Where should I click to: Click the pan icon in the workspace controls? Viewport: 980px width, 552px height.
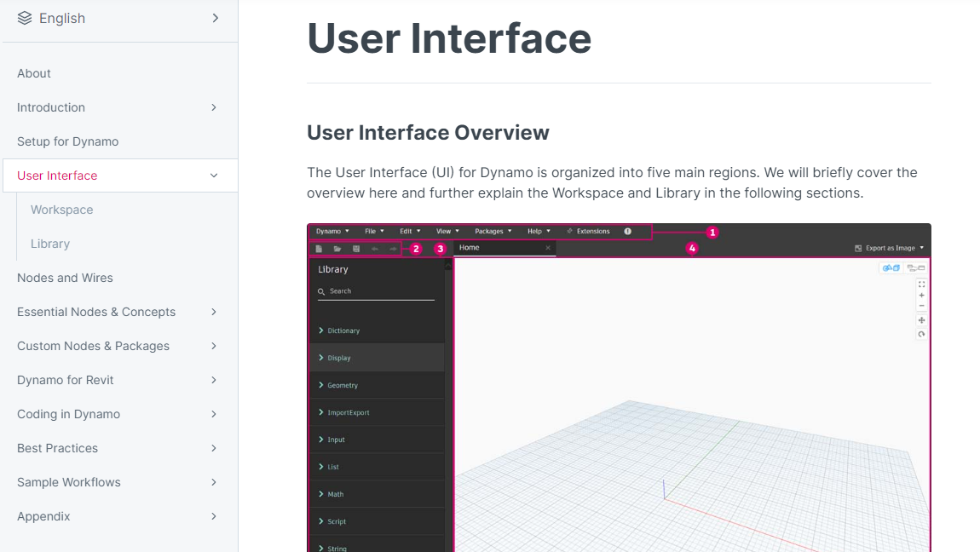click(922, 320)
